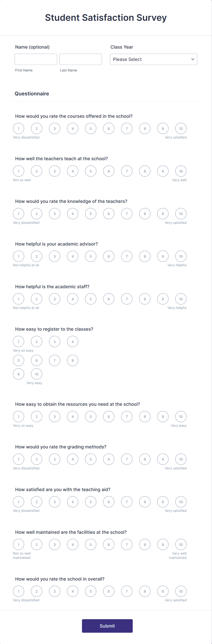Click the Last Name input field

pyautogui.click(x=80, y=59)
